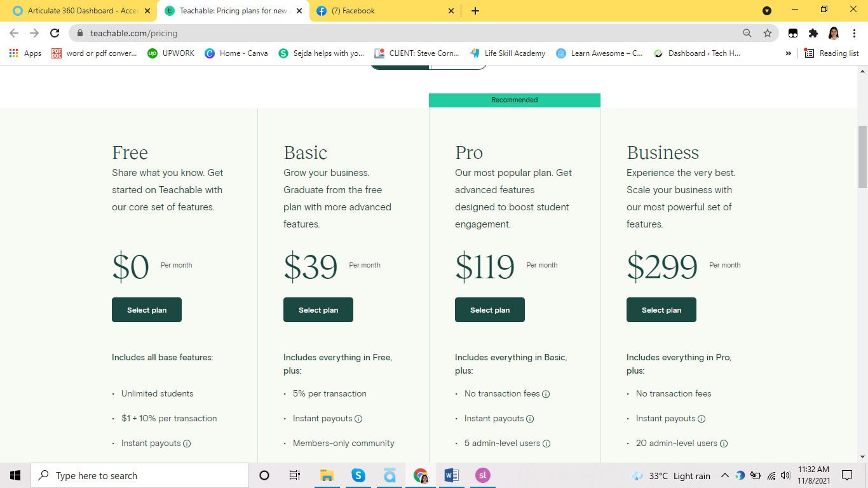Image resolution: width=868 pixels, height=488 pixels.
Task: Open the volume control in system tray
Action: [785, 475]
